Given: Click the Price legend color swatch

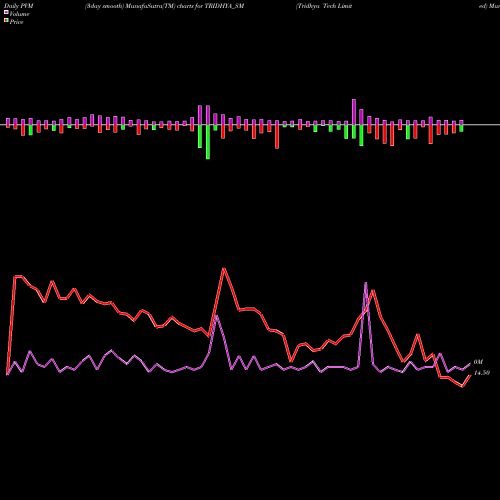Looking at the screenshot, I should [x=6, y=21].
